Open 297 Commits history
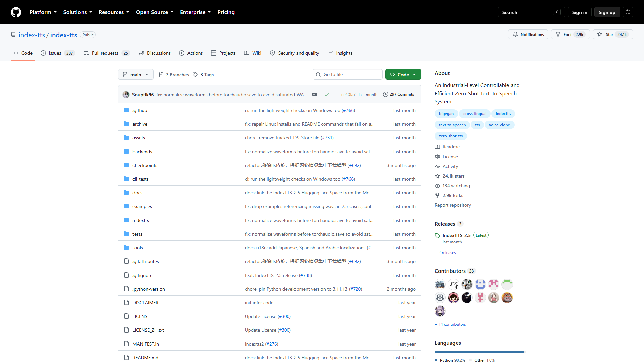This screenshot has width=644, height=362. pyautogui.click(x=398, y=95)
